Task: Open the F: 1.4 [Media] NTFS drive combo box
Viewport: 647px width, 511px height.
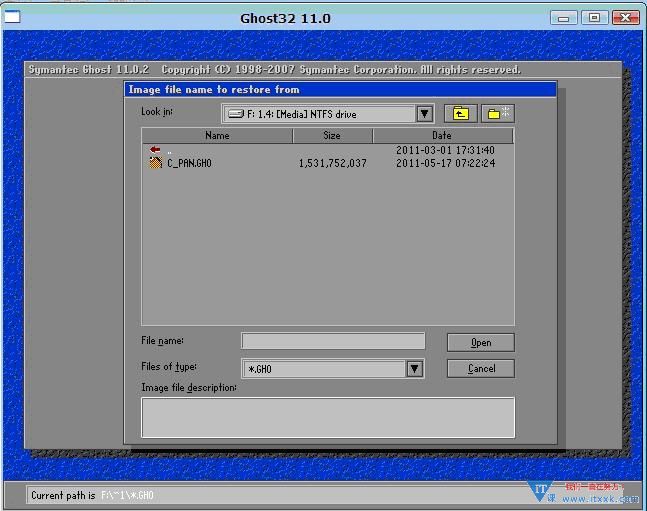Action: 328,114
